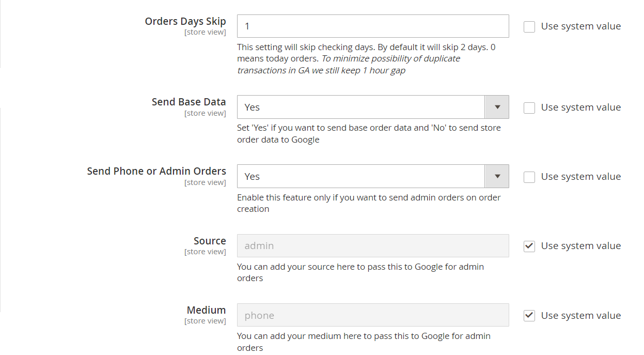Click the Orders Days Skip input field
The height and width of the screenshot is (355, 644).
[x=372, y=26]
